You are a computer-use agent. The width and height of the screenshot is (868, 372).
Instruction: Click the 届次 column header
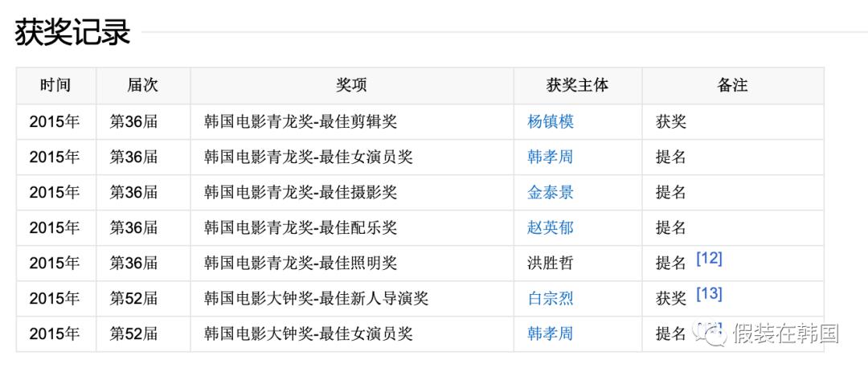(x=143, y=85)
